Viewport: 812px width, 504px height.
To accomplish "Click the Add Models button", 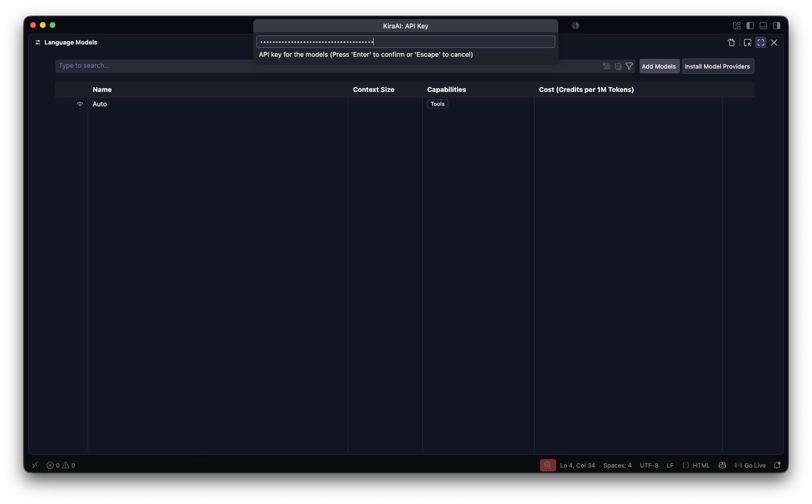I will coord(659,66).
